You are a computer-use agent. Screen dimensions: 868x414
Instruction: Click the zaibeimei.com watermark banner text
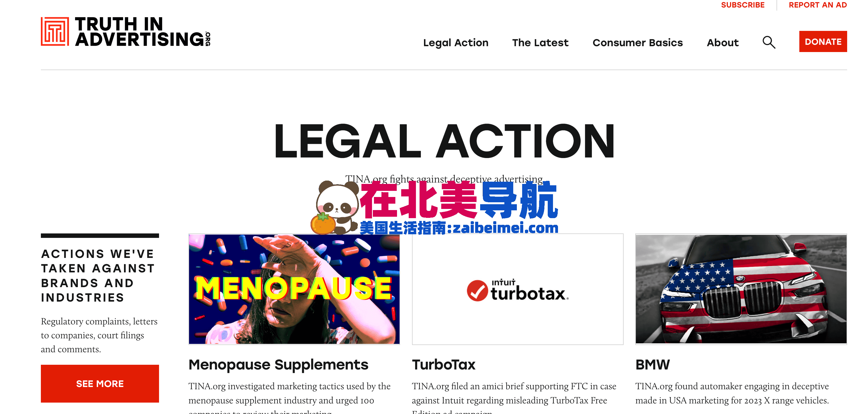459,228
